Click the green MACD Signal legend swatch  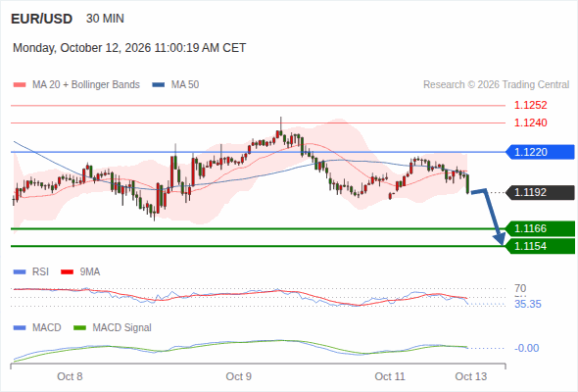point(79,328)
